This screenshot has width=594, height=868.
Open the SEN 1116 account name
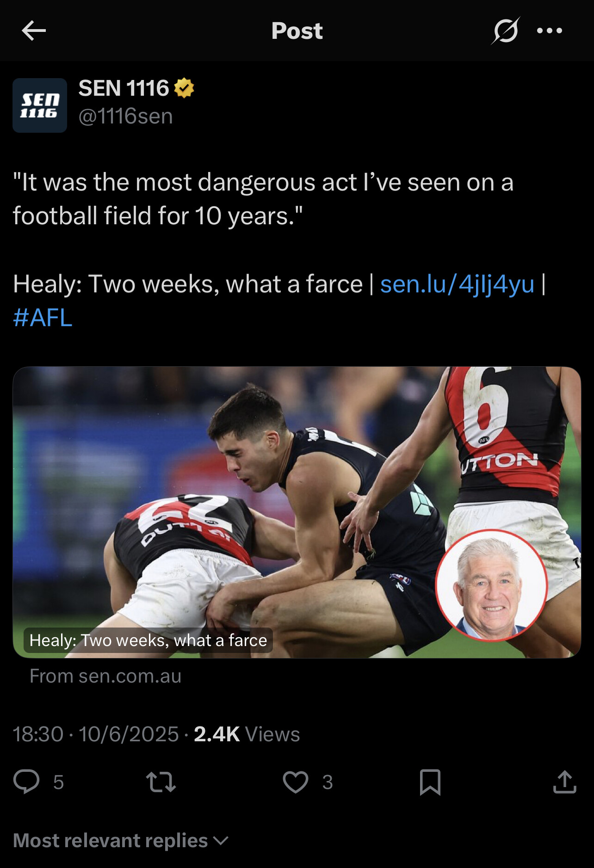coord(124,88)
